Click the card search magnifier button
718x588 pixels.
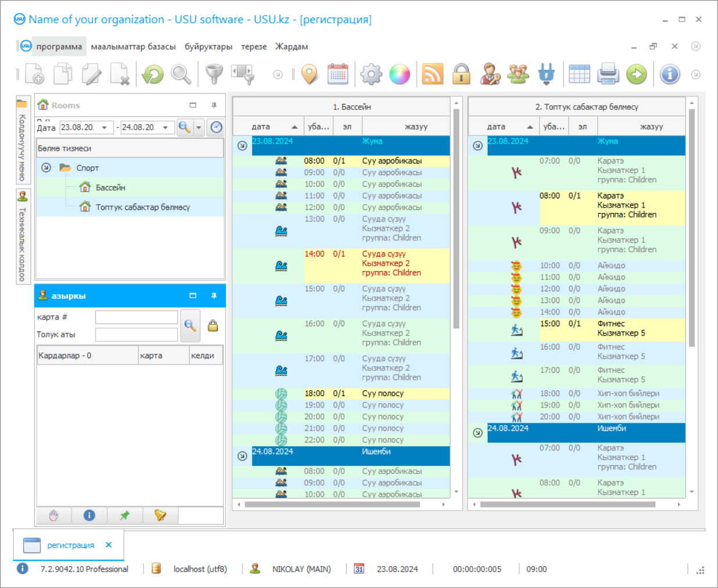pos(190,326)
